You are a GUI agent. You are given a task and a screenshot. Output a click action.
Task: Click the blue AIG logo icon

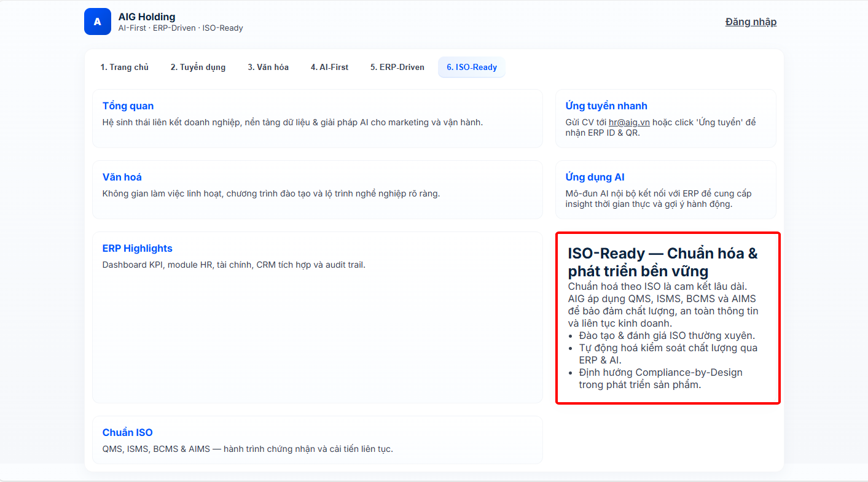point(97,21)
